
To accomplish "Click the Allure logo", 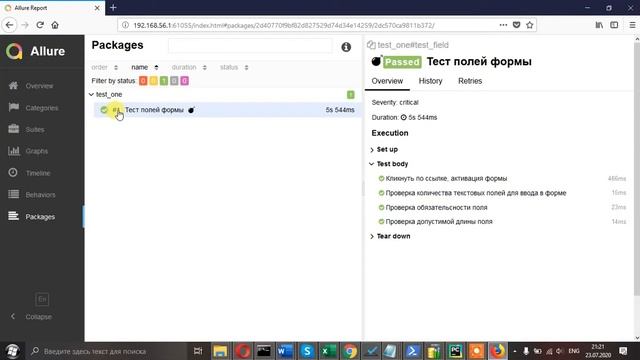I will (x=36, y=51).
